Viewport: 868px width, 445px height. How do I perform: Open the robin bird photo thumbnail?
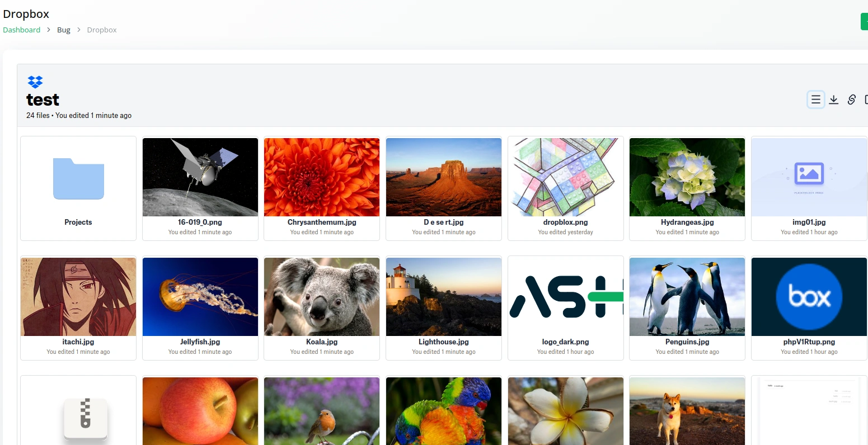[x=322, y=411]
